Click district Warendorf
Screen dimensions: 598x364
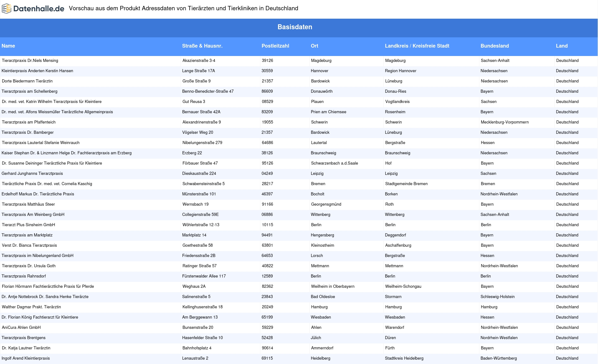(395, 328)
